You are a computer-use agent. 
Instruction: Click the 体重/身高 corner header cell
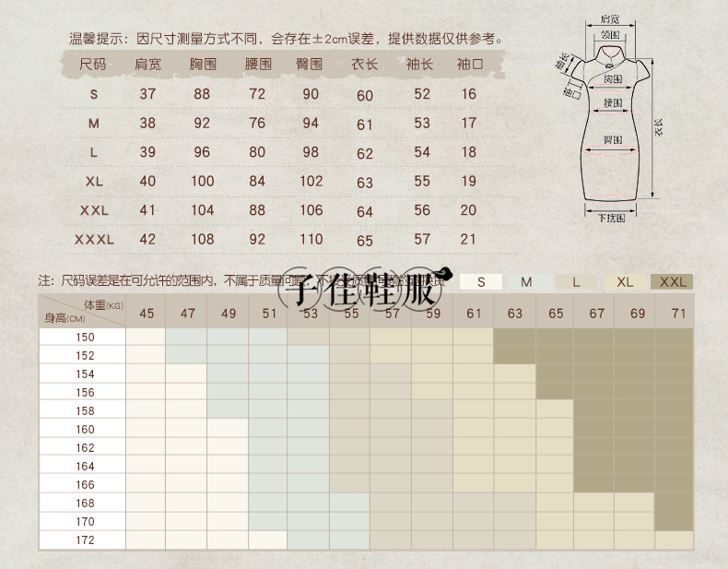coord(82,312)
